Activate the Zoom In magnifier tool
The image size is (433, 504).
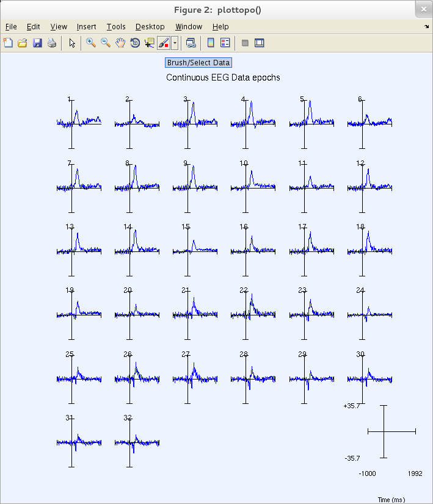(91, 43)
